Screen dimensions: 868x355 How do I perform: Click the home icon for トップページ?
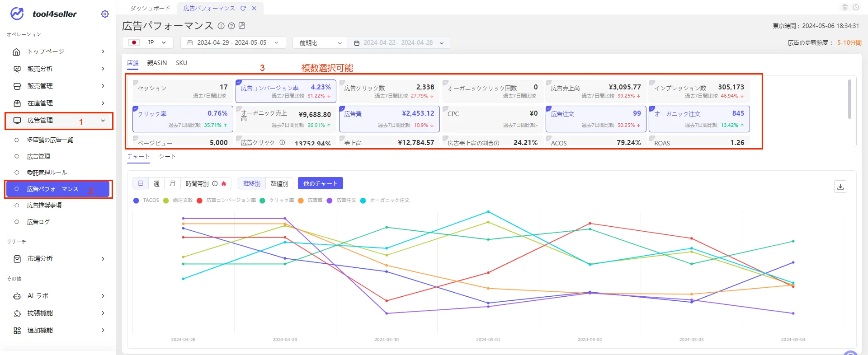[17, 52]
